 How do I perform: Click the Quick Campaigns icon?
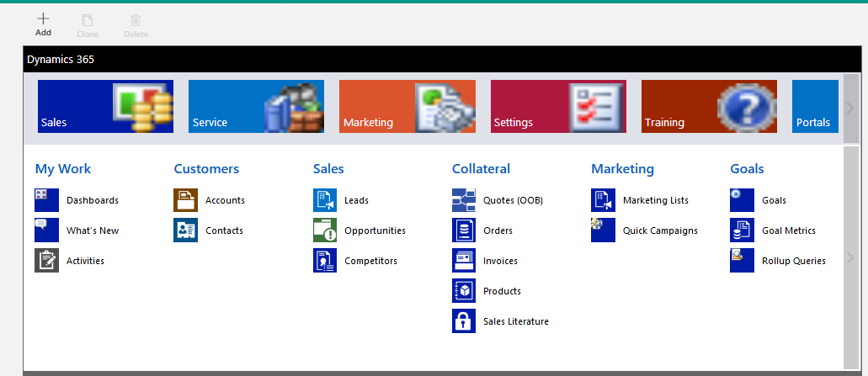603,230
